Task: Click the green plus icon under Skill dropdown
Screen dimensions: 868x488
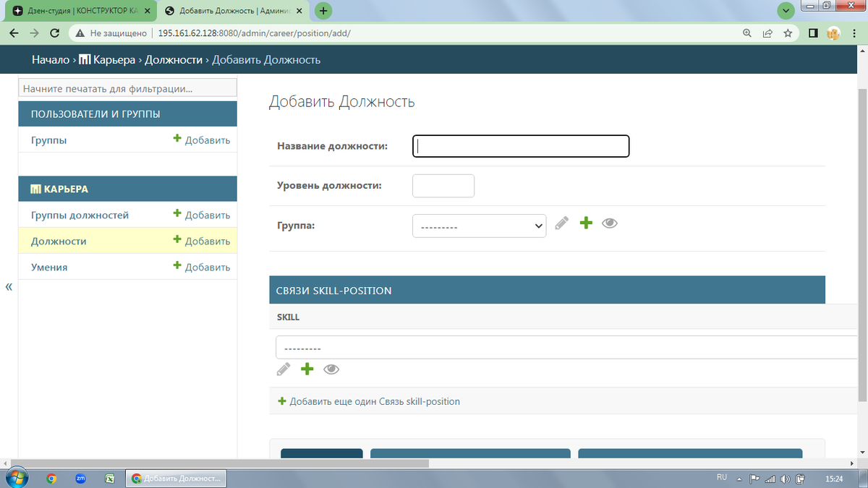Action: (307, 369)
